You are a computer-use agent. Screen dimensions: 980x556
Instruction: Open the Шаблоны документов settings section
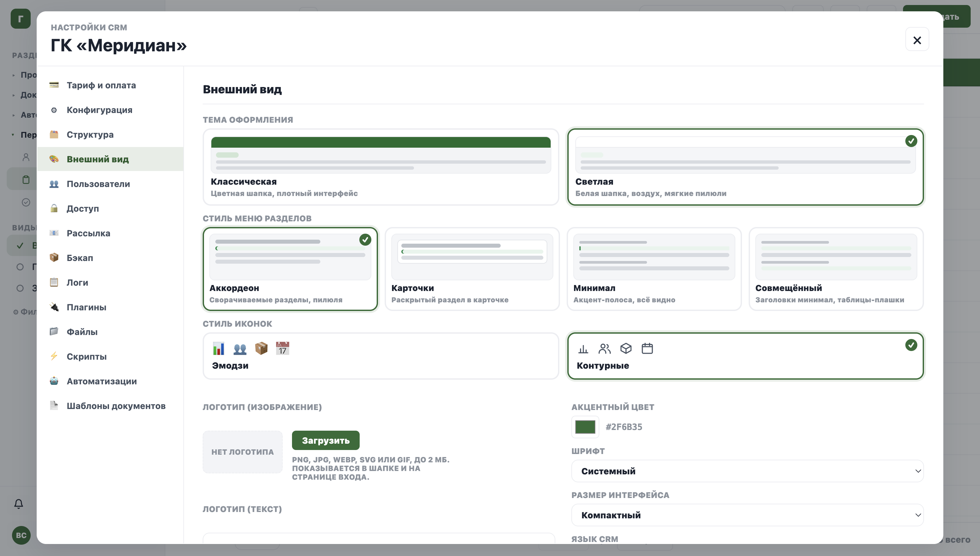click(x=110, y=406)
